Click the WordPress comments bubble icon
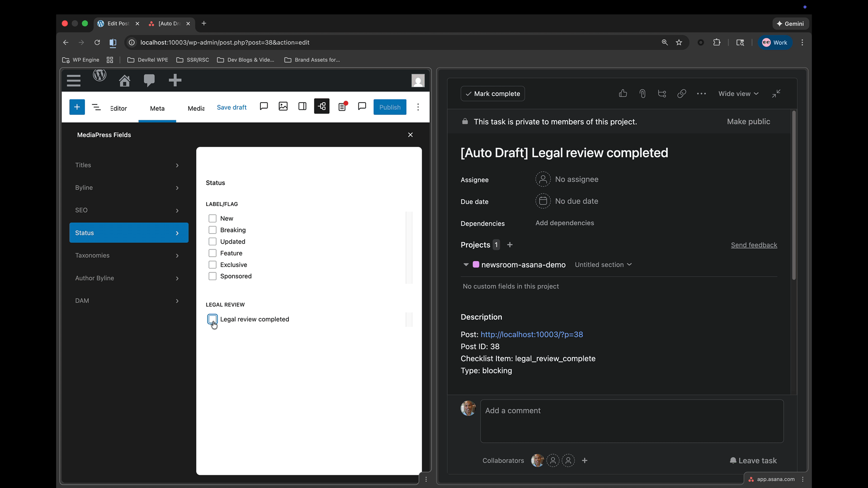 click(149, 80)
